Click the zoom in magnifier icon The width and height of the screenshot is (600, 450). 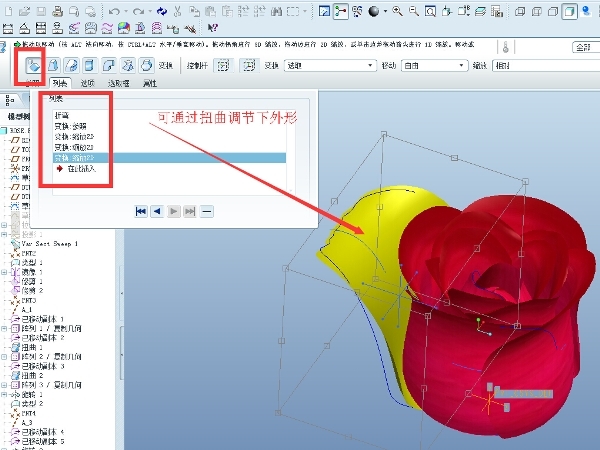(397, 11)
